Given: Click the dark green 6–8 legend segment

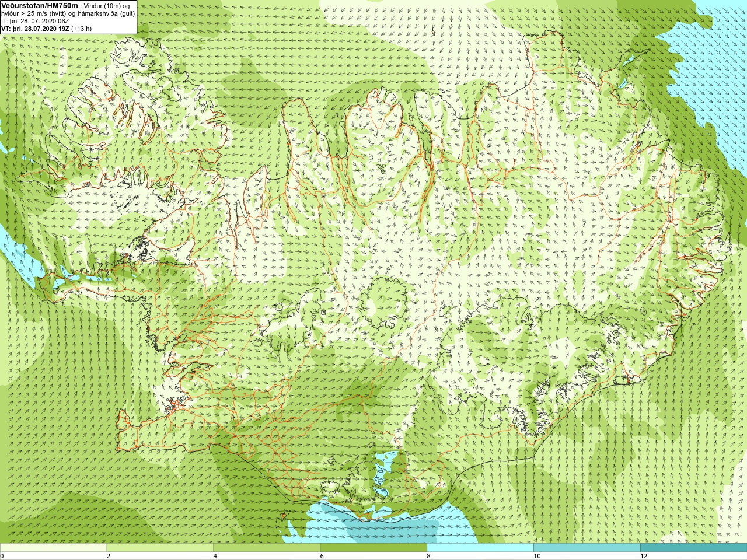Looking at the screenshot, I should tap(373, 548).
